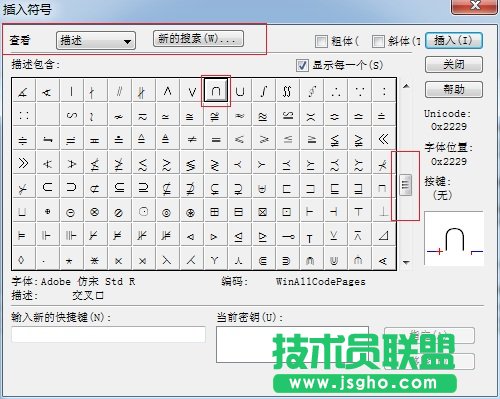Pick the squared plus ⊞ symbol
The height and width of the screenshot is (399, 500).
[x=216, y=211]
